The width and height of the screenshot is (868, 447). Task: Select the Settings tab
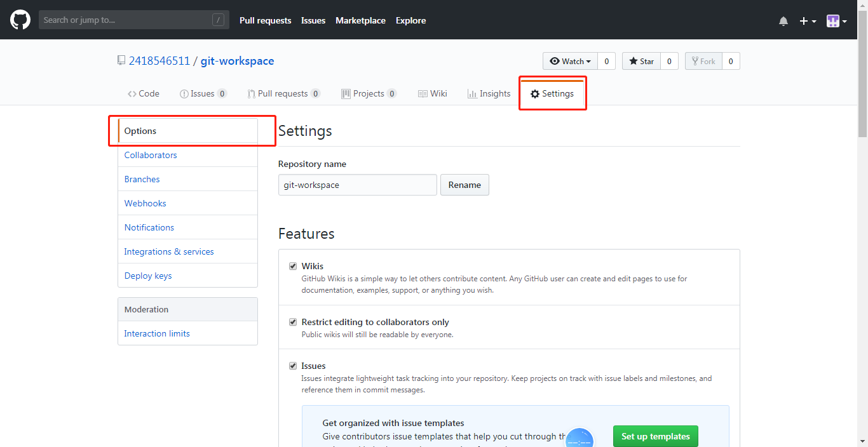pyautogui.click(x=552, y=93)
